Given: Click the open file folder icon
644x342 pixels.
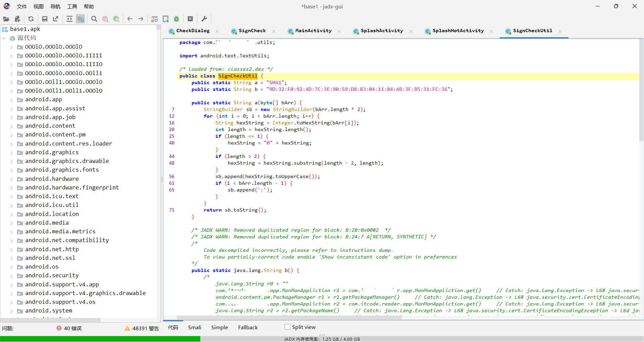Looking at the screenshot, I should [x=6, y=19].
